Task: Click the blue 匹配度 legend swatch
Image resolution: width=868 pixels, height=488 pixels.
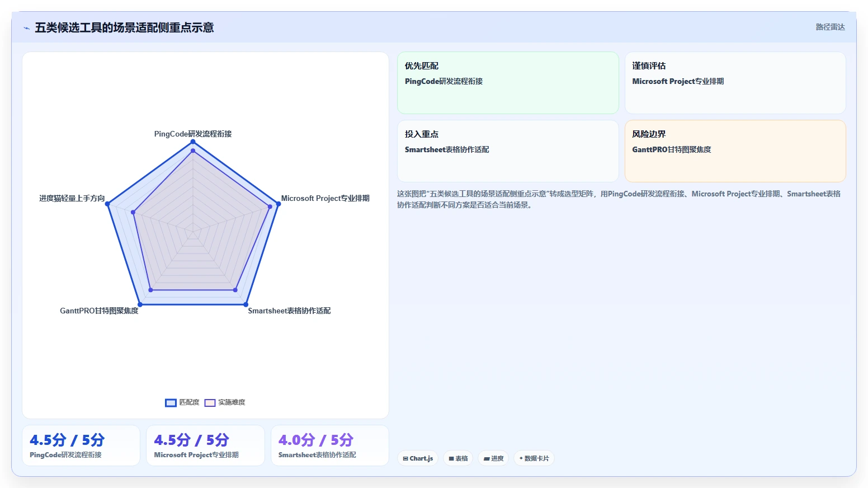Action: point(171,403)
